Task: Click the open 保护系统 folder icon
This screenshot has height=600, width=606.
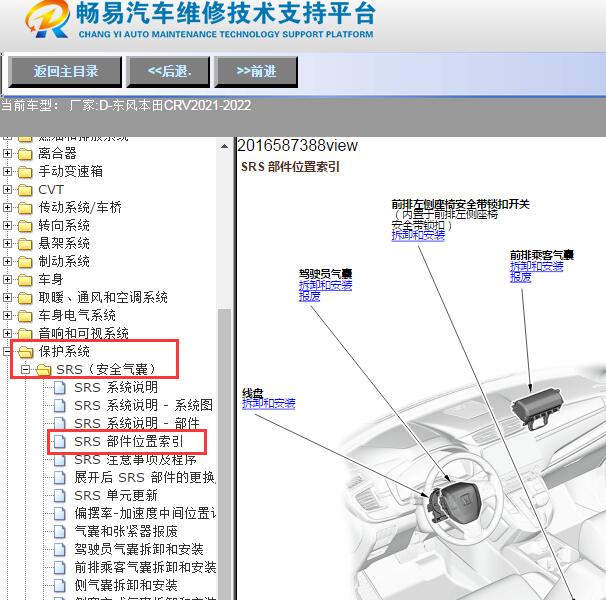Action: [26, 352]
